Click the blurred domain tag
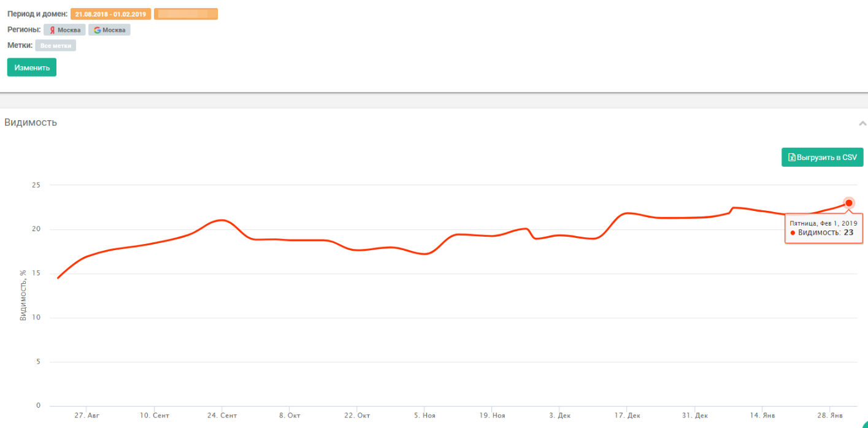 pyautogui.click(x=186, y=14)
